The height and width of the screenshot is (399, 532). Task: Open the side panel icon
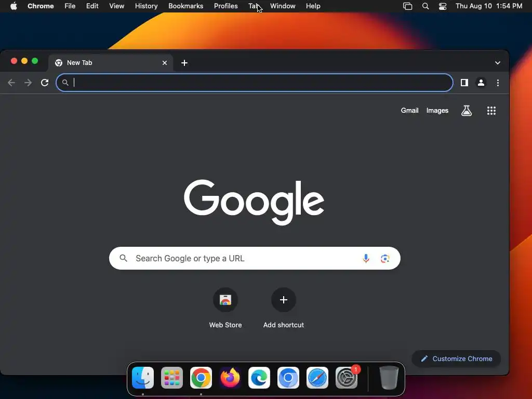pos(464,83)
